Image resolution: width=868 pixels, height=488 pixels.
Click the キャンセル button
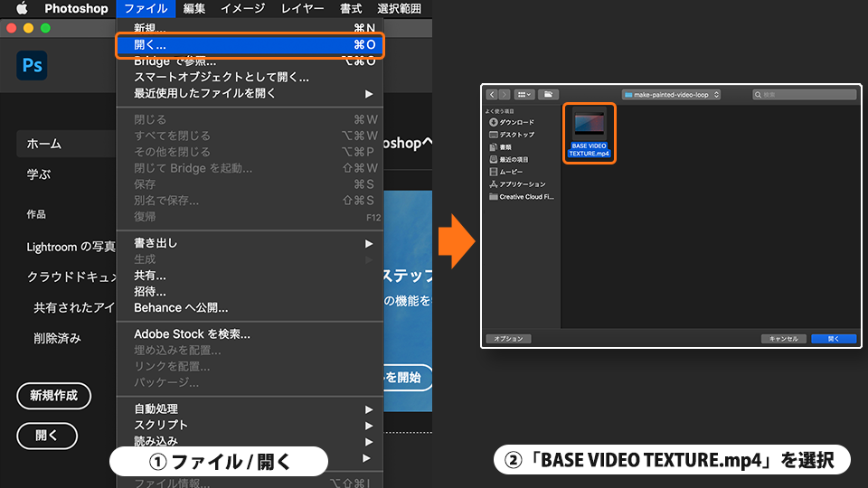click(x=784, y=339)
